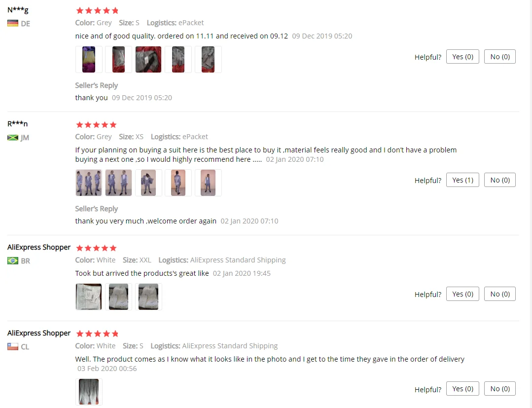Click the German flag icon under N***g
This screenshot has height=408, width=532.
tap(12, 23)
